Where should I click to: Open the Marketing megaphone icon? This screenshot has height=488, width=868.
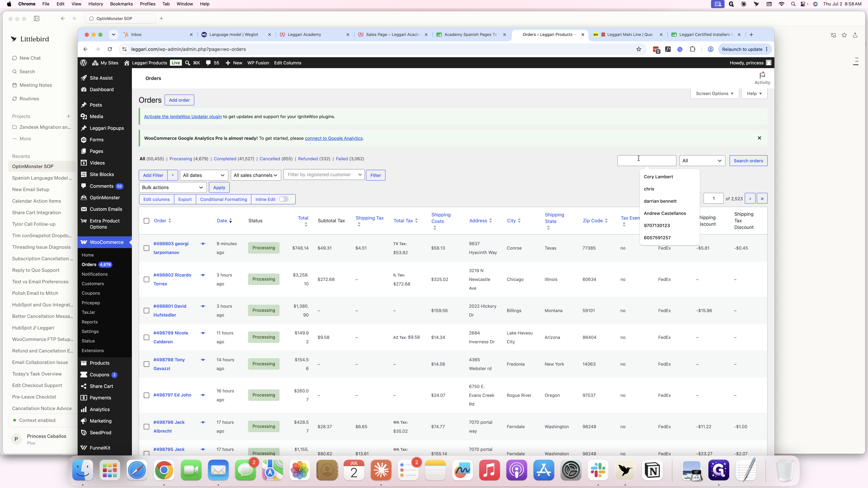point(84,421)
